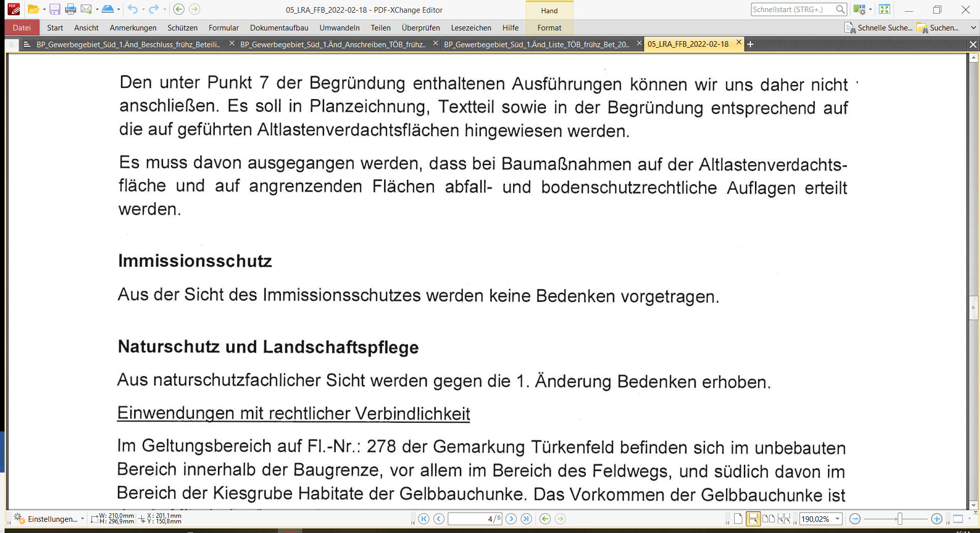Screen dimensions: 980x533
Task: Open the Hand tool Format tab
Action: pos(549,28)
